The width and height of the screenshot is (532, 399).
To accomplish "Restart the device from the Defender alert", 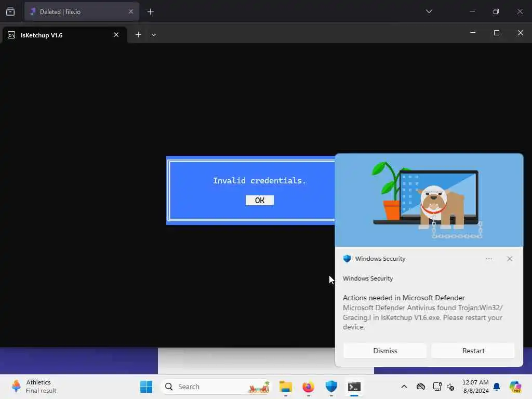I will (x=473, y=351).
